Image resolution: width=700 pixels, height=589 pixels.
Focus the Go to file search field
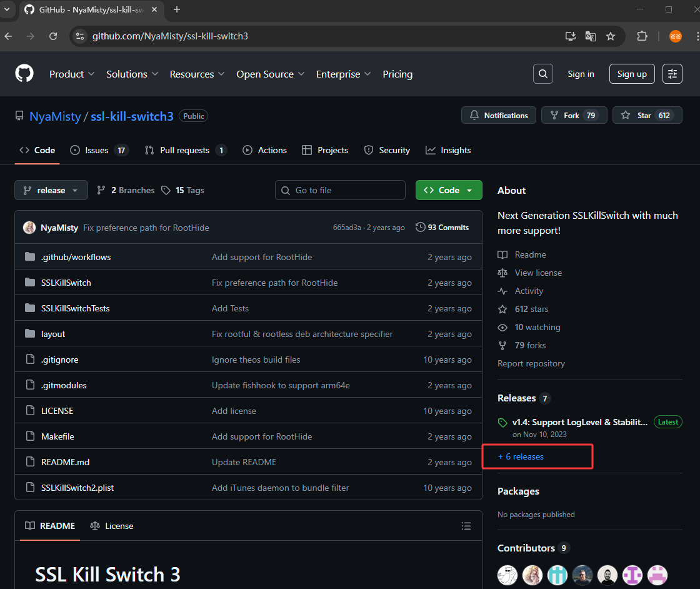(x=340, y=190)
